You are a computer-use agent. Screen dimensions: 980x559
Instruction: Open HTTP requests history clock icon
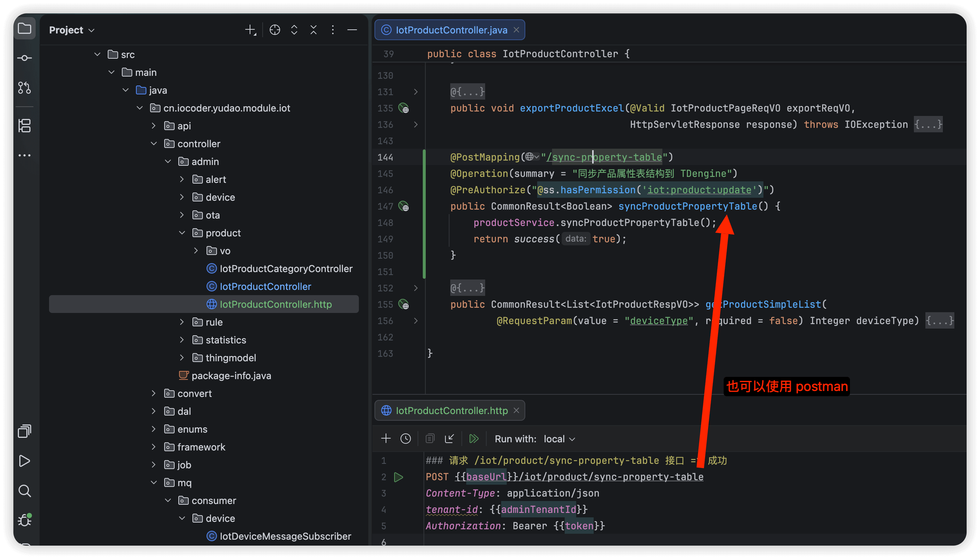[406, 439]
